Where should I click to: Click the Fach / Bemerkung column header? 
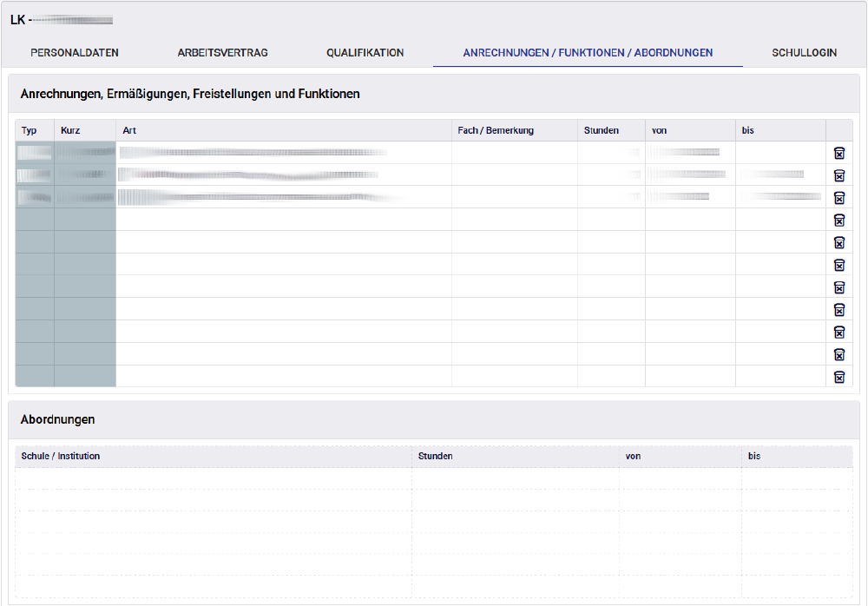point(496,130)
